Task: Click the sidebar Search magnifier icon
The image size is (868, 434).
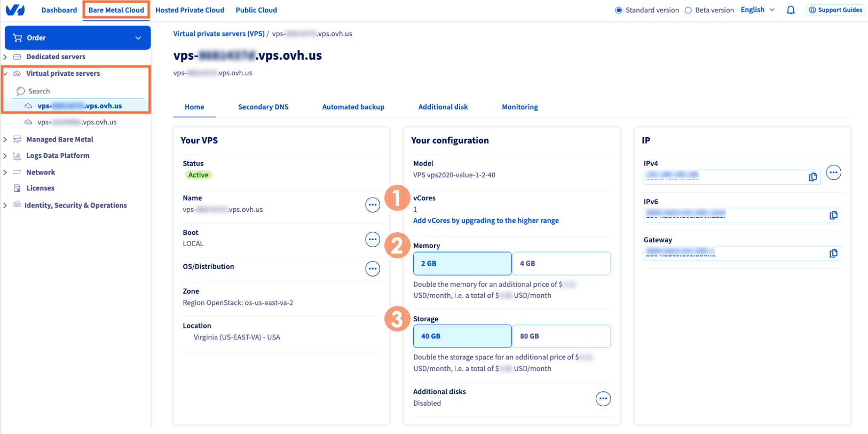Action: point(20,91)
